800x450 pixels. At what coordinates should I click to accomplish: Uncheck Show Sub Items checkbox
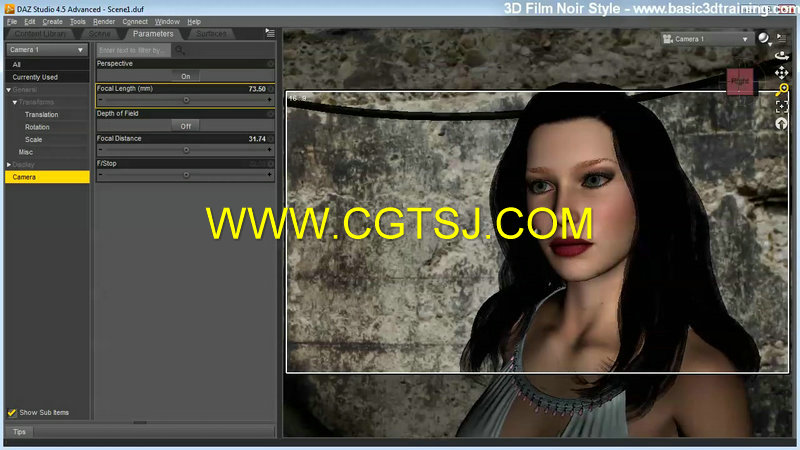(12, 412)
